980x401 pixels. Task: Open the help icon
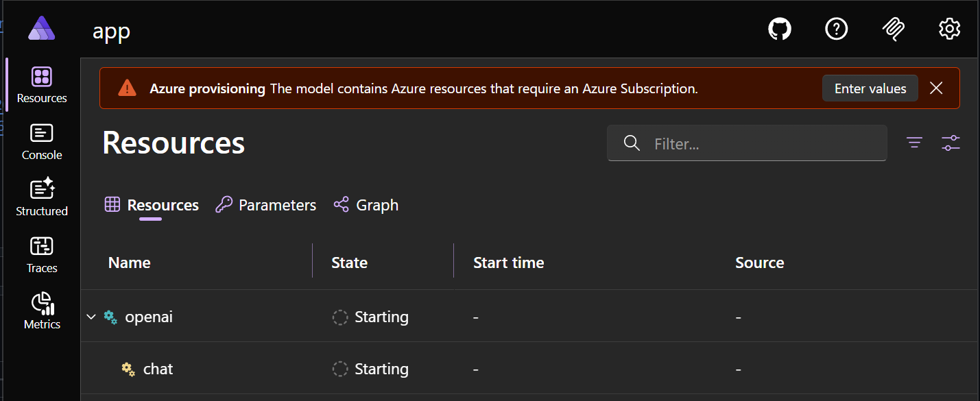836,29
